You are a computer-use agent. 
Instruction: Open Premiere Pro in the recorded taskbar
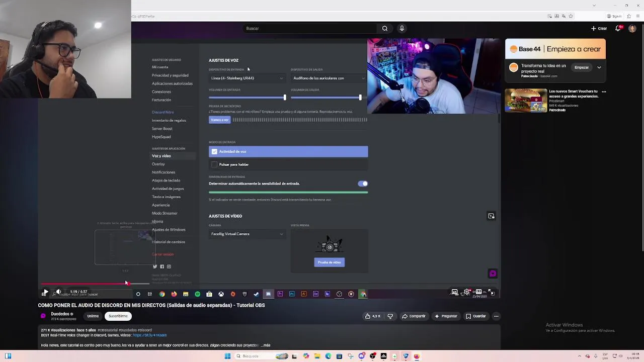280,294
